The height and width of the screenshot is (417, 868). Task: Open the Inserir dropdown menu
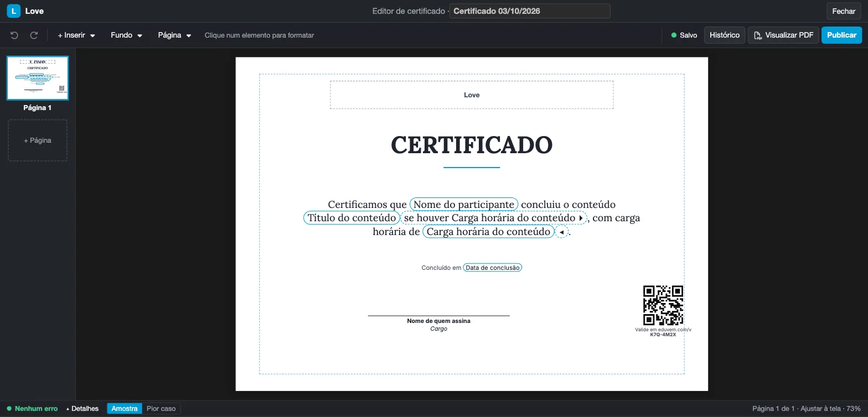[76, 35]
